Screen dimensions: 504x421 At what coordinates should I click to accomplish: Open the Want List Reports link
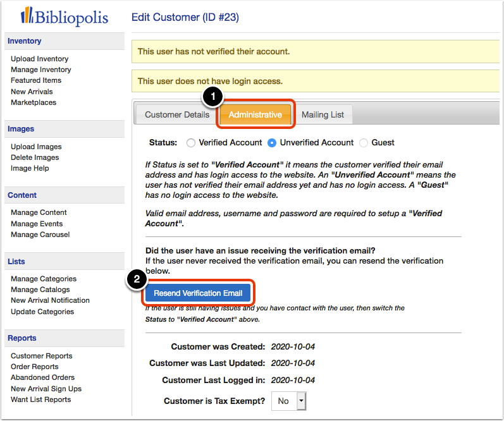(41, 400)
